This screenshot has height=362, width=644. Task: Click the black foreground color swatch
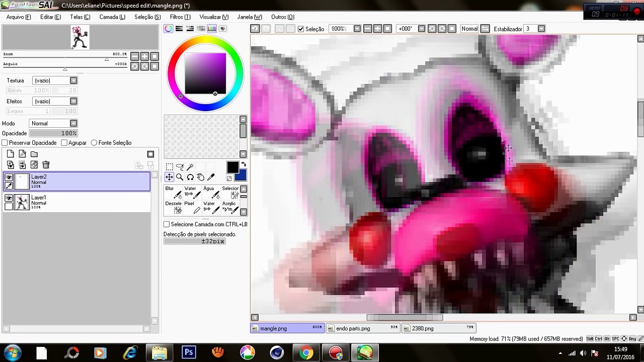click(x=232, y=167)
